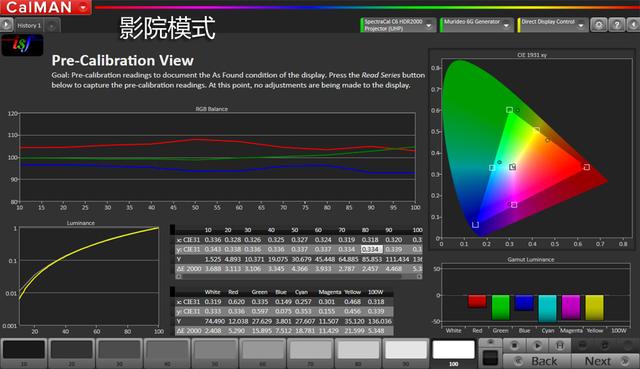
Task: Switch to the History 1 tab
Action: [29, 25]
